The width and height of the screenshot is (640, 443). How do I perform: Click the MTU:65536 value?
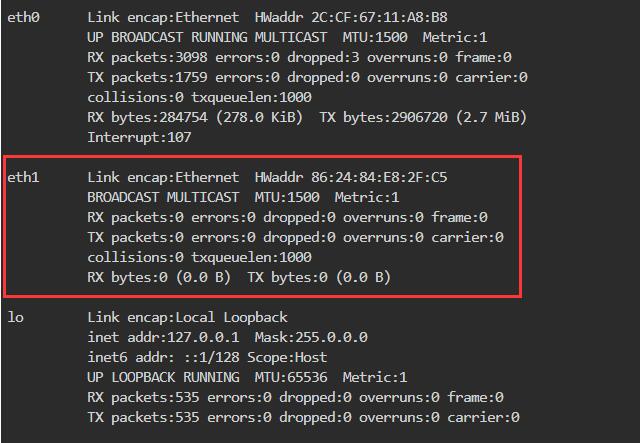[291, 377]
